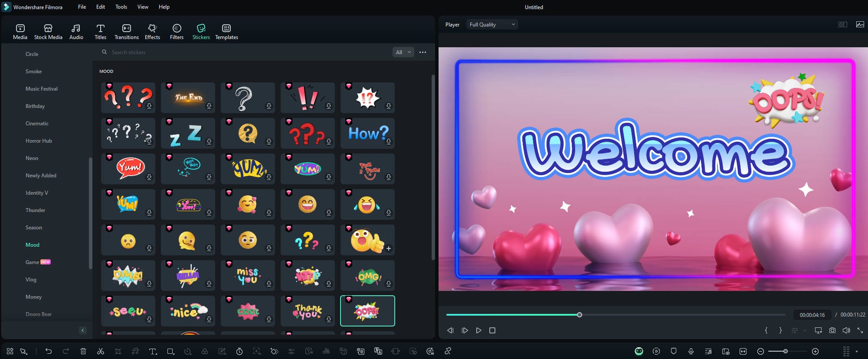The width and height of the screenshot is (868, 359).
Task: Toggle the player grid layout view icon
Action: point(842,25)
